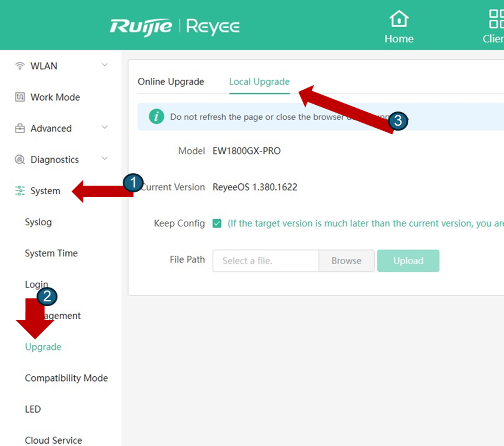
Task: Click the WLAN menu label
Action: tap(44, 66)
